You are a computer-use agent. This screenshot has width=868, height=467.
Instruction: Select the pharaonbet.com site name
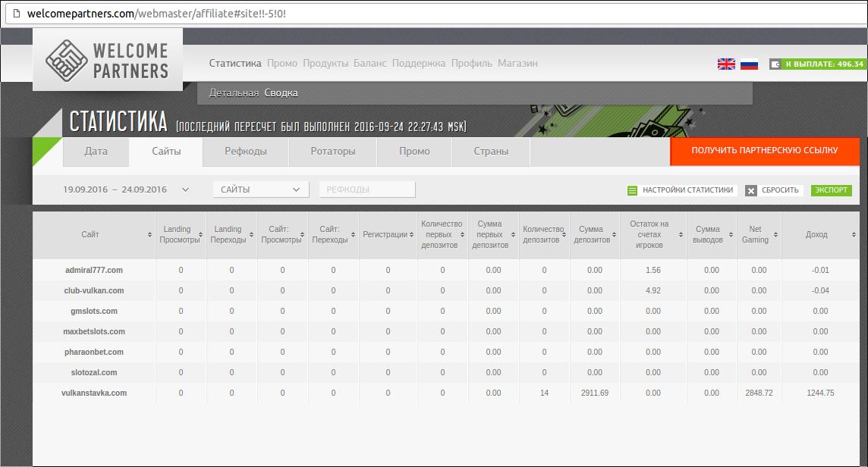tap(94, 352)
